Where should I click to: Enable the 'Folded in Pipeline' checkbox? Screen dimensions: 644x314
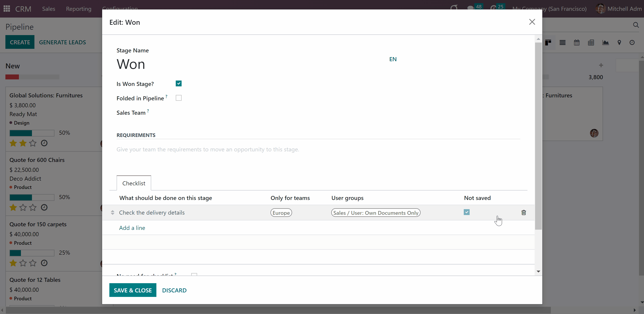pos(178,98)
